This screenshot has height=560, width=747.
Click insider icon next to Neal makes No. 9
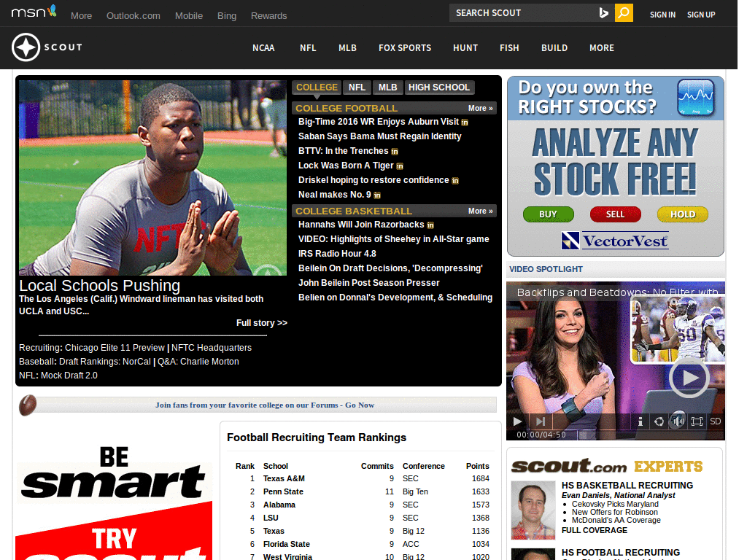point(377,195)
